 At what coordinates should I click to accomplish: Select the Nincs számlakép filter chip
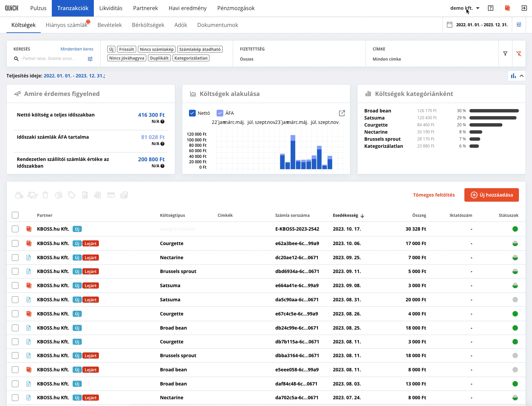157,49
